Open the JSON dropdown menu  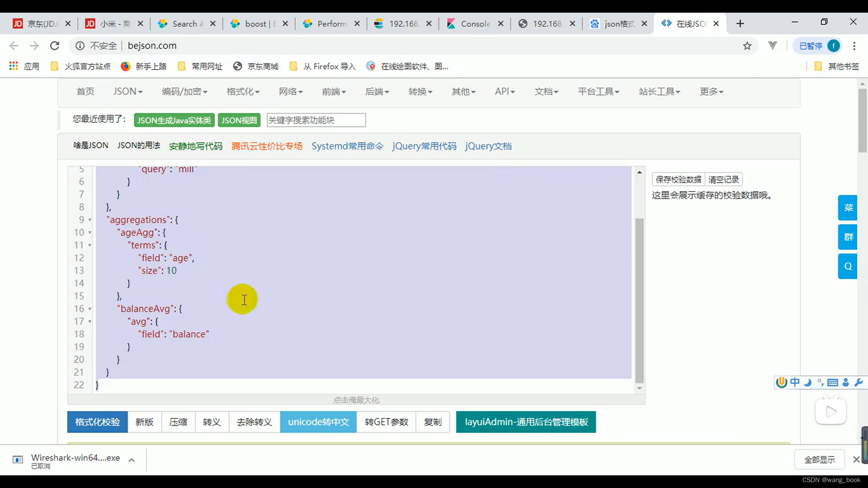point(128,91)
